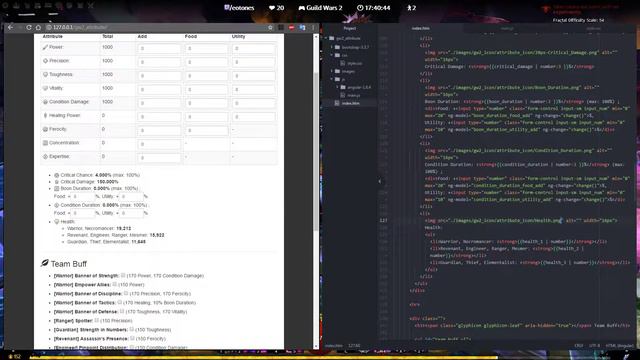Enable Ranger Spotter checkbox

[96, 320]
